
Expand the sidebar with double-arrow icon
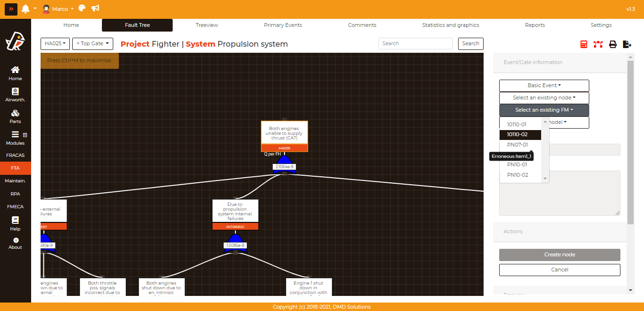pos(11,9)
